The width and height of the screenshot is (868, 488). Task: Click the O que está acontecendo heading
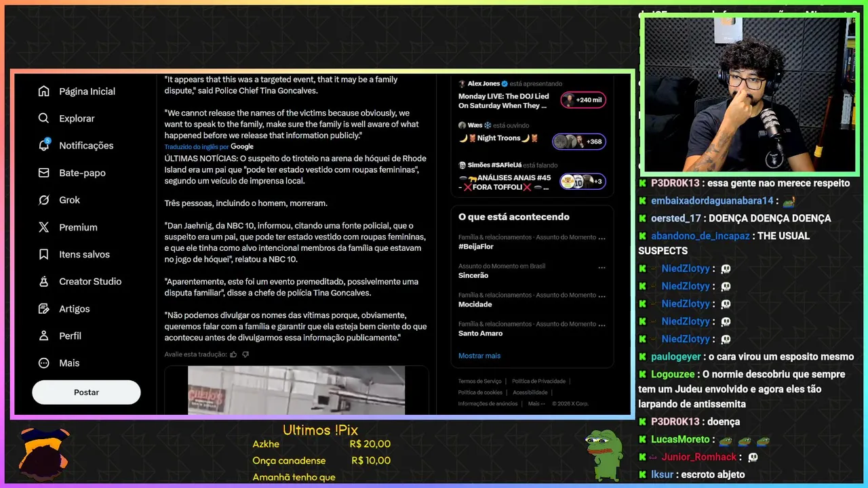tap(514, 217)
